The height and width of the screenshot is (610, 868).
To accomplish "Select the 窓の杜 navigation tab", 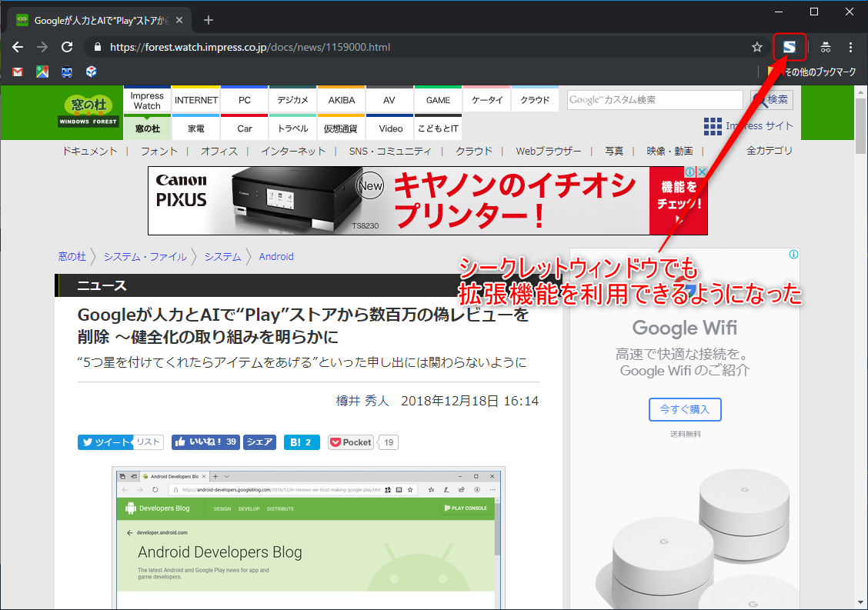I will point(146,128).
